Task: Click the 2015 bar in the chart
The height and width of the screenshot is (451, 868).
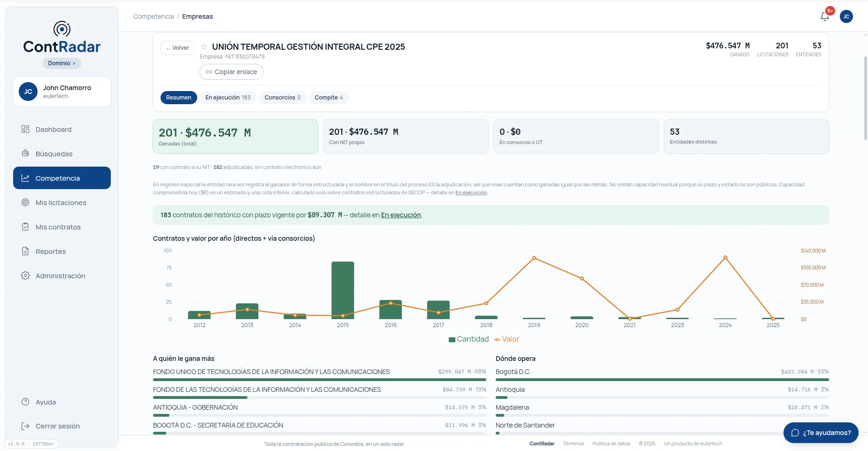Action: coord(343,290)
